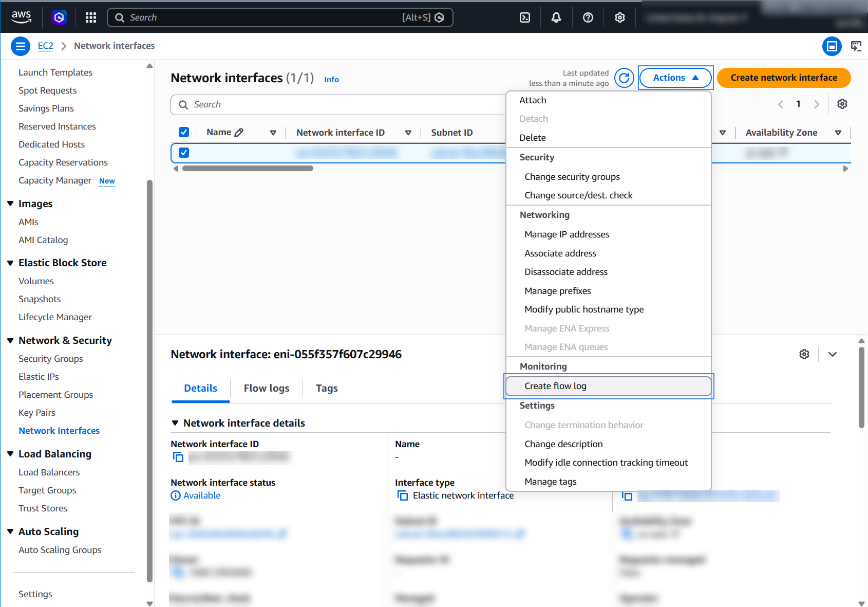
Task: Go to the previous page of results
Action: click(x=781, y=104)
